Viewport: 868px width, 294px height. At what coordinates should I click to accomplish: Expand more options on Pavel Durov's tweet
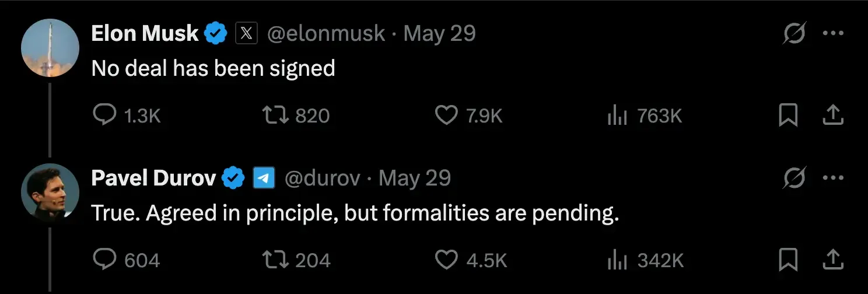point(833,178)
